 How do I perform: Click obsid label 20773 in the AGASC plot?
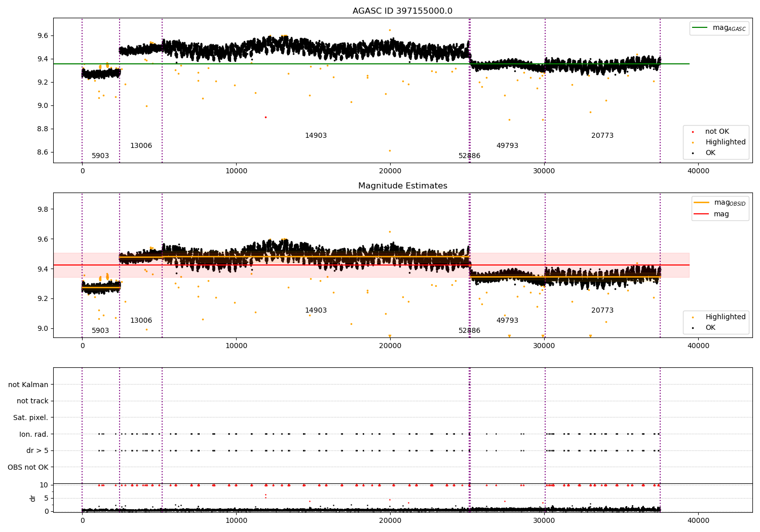602,135
